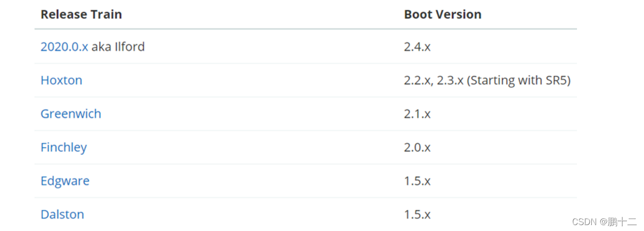Follow the Greenwich link
The width and height of the screenshot is (644, 231).
click(70, 114)
